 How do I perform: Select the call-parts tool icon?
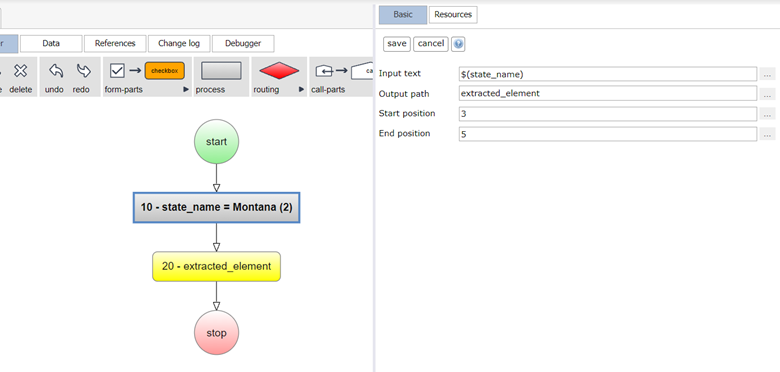click(324, 71)
